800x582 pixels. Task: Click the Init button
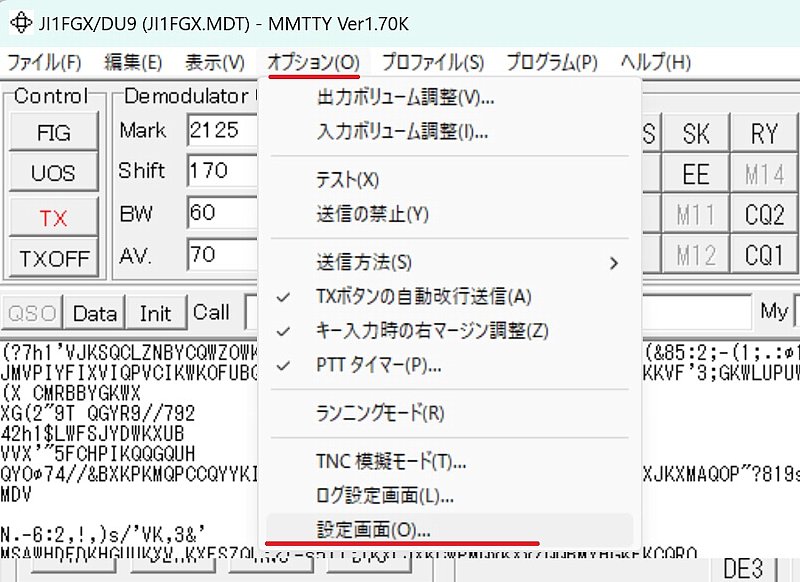click(x=156, y=313)
